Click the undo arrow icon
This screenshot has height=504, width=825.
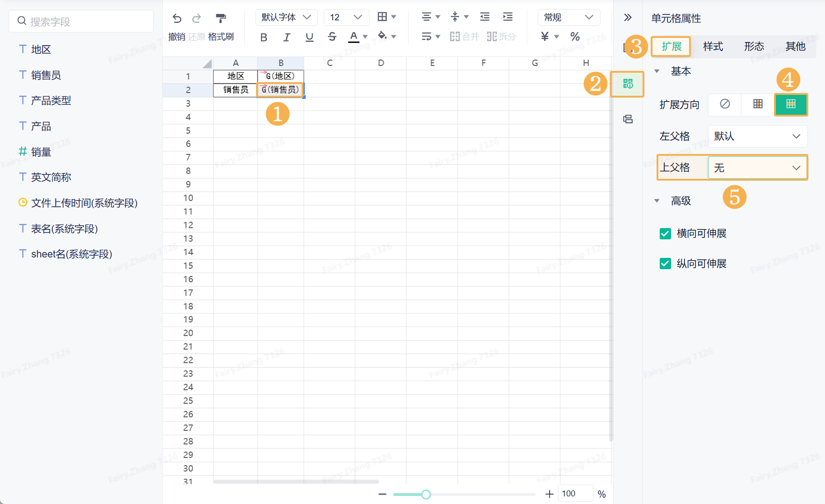pos(177,18)
